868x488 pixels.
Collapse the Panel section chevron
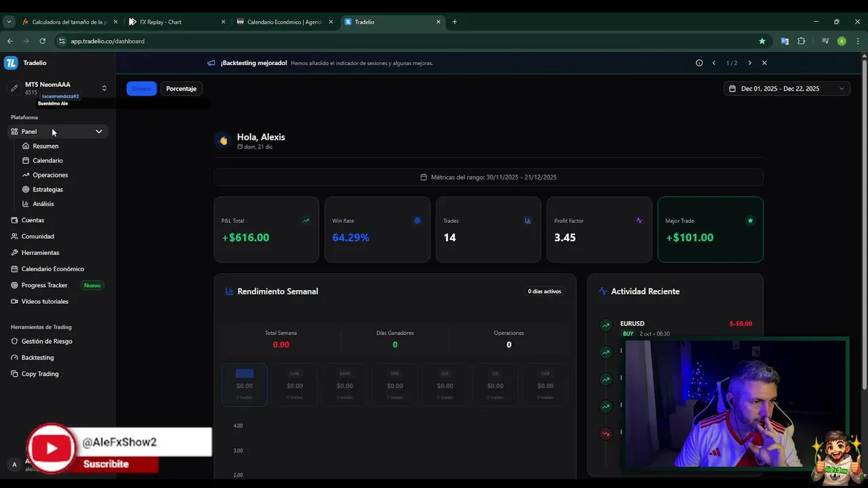coord(99,131)
